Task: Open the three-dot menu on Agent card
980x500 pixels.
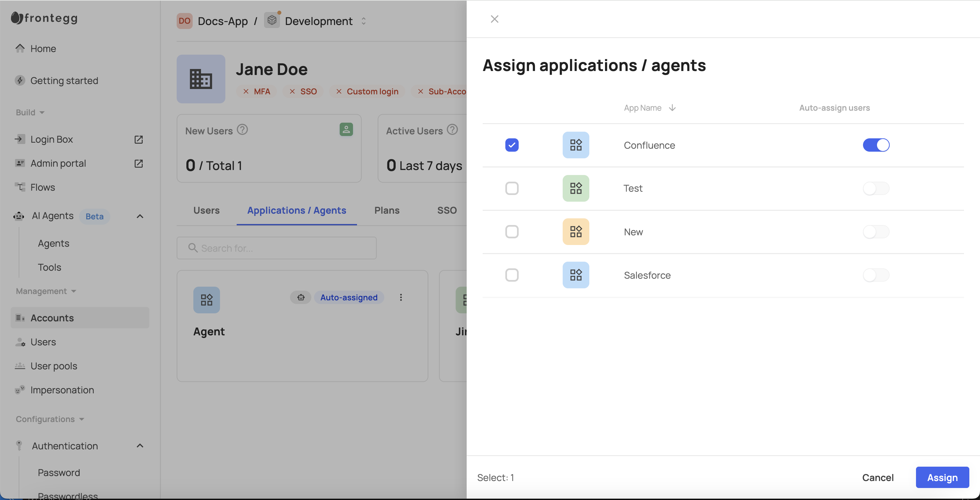Action: (x=401, y=297)
